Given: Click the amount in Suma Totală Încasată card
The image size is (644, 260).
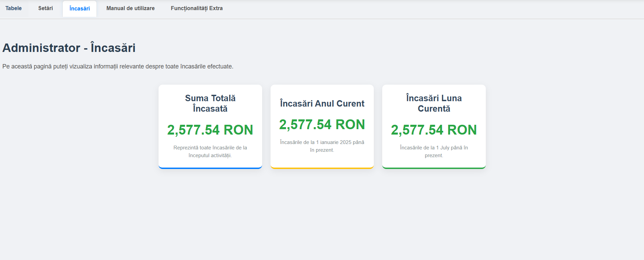Looking at the screenshot, I should pyautogui.click(x=210, y=130).
